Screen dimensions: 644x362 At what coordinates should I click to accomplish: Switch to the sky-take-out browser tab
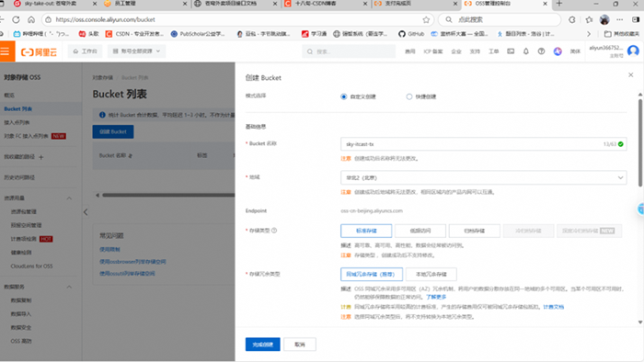(x=55, y=4)
